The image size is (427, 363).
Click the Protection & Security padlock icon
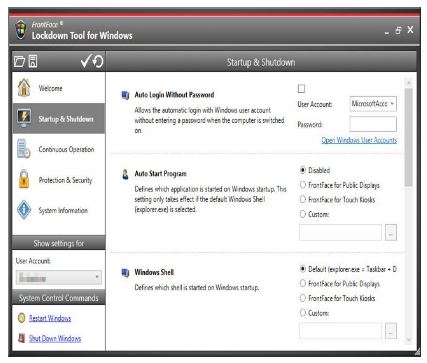click(x=24, y=179)
